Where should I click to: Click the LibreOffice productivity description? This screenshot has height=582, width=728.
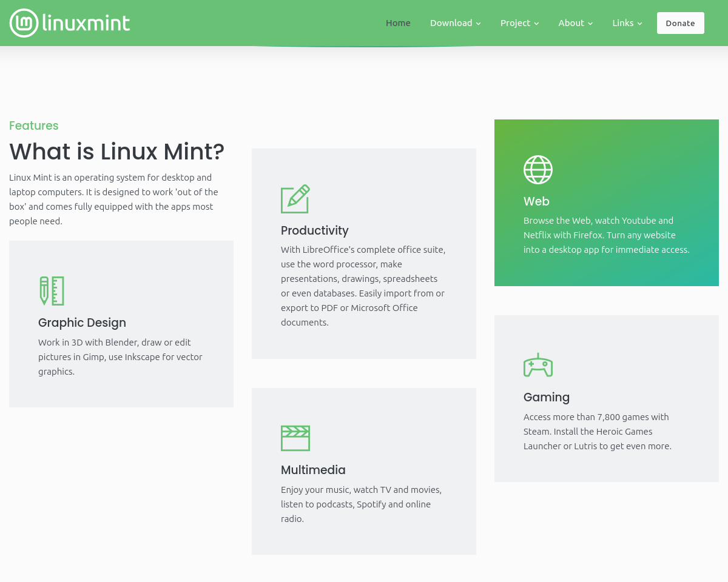[363, 286]
